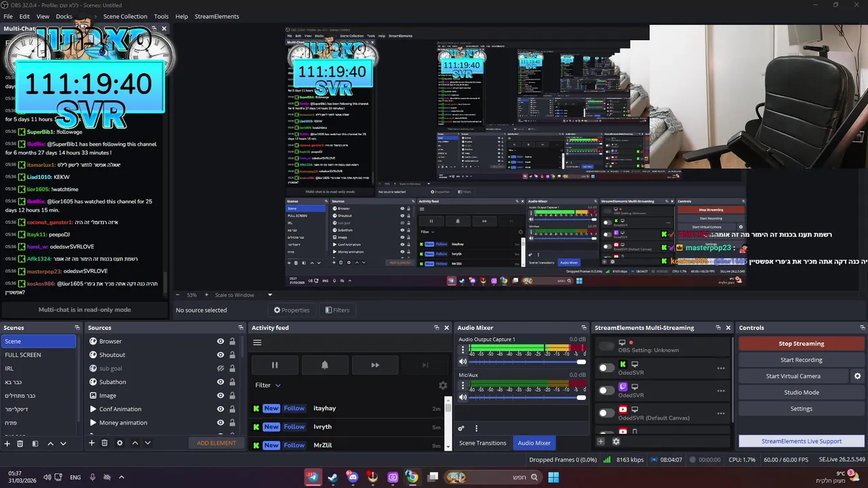This screenshot has height=488, width=868.
Task: Add a new scene with plus icon
Action: [x=7, y=443]
